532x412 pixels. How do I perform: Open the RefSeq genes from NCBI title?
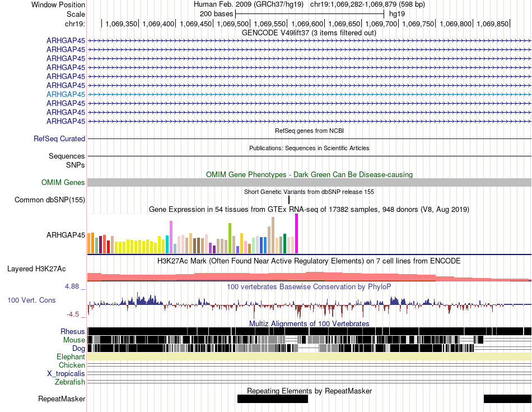coord(309,131)
